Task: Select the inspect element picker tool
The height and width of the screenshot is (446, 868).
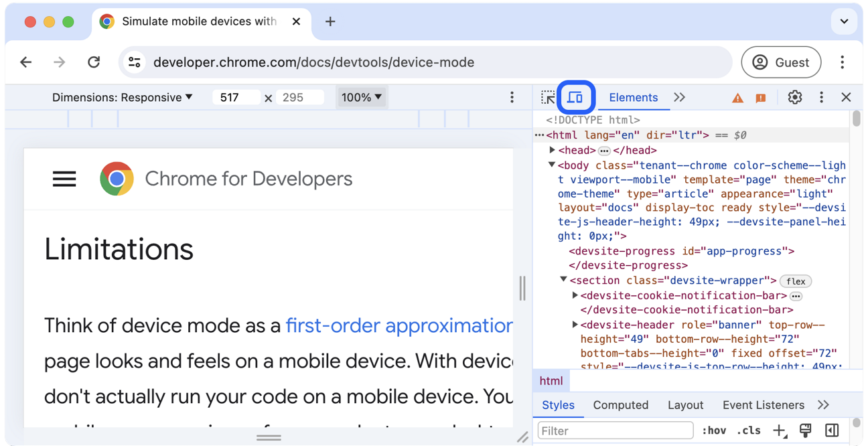Action: (548, 97)
